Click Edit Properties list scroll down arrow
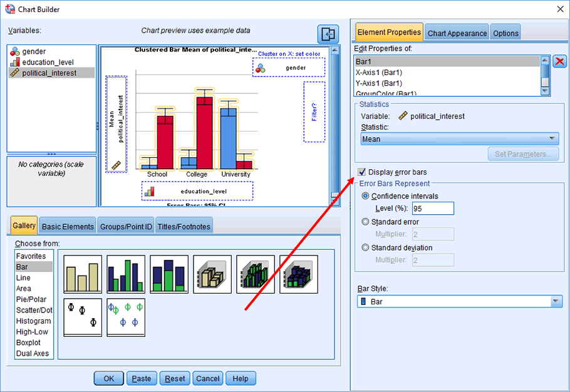The height and width of the screenshot is (392, 570). coord(544,90)
